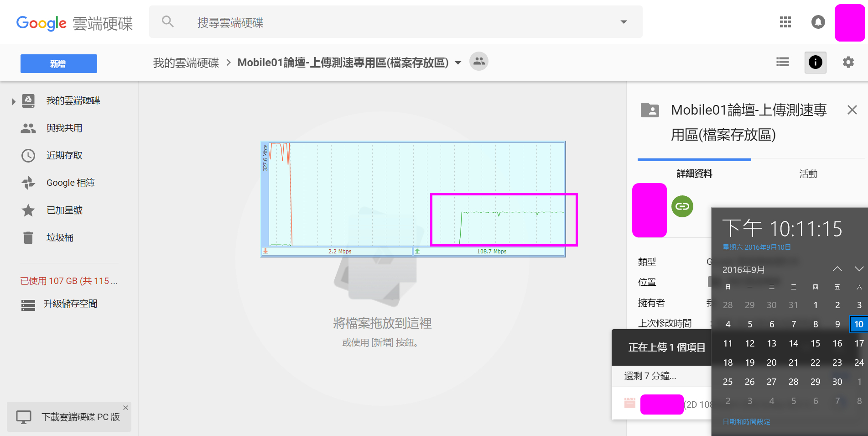Open search options dropdown arrow
The width and height of the screenshot is (868, 436).
[x=624, y=22]
